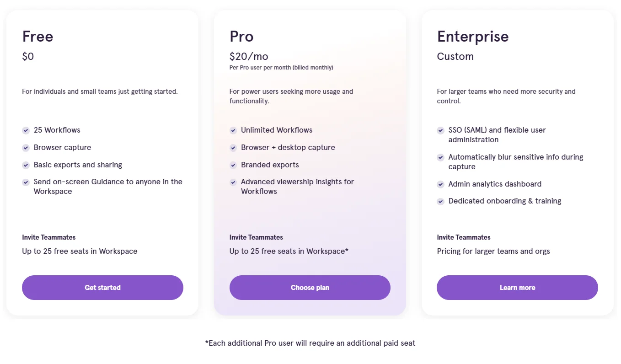Viewport: 621px width, 364px height.
Task: Click the Free plan heading
Action: pos(37,37)
